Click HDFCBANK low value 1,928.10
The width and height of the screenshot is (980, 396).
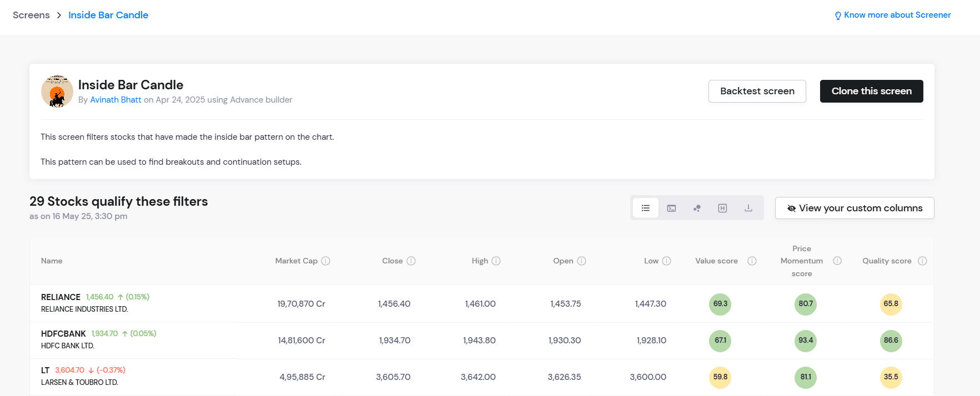pos(651,341)
